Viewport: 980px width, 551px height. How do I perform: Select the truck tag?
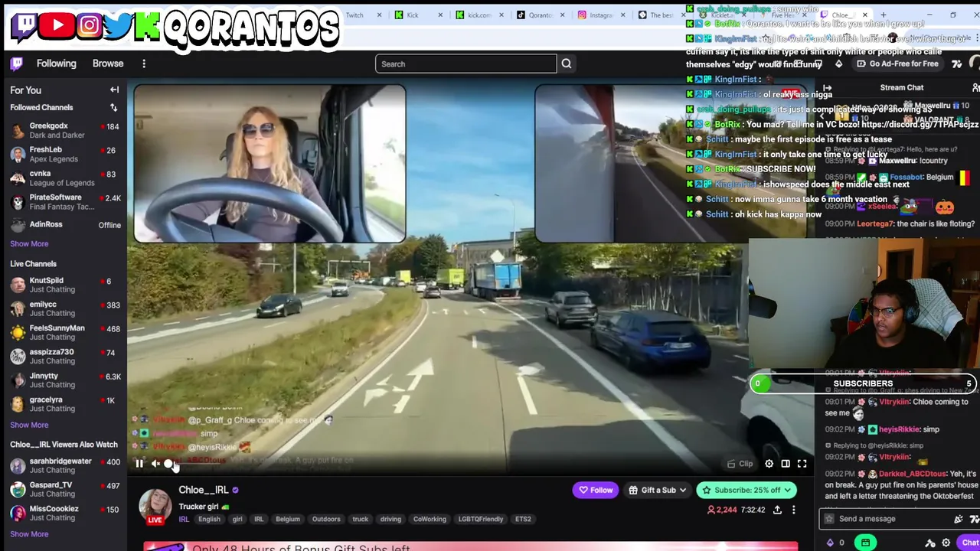[360, 519]
